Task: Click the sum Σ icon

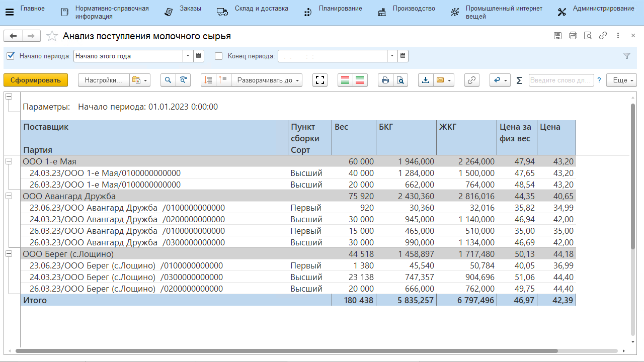Action: [x=519, y=80]
